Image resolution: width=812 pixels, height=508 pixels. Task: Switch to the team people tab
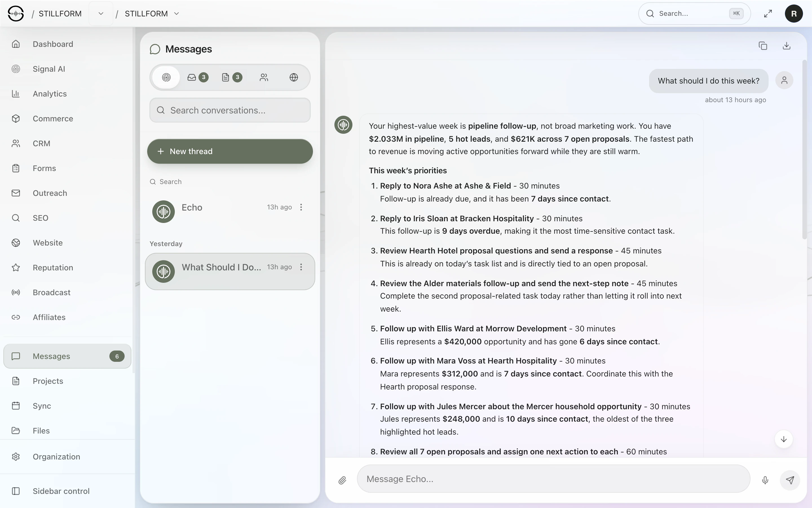264,77
